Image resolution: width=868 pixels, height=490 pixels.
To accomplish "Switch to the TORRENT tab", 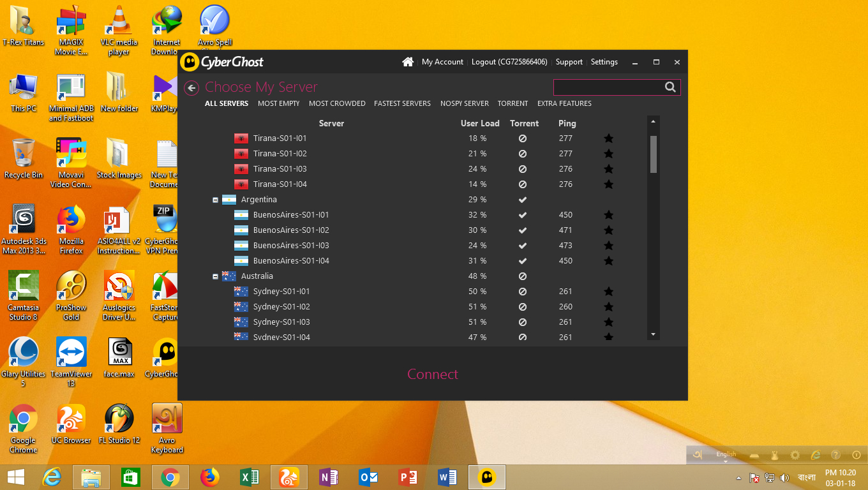I will (x=513, y=103).
